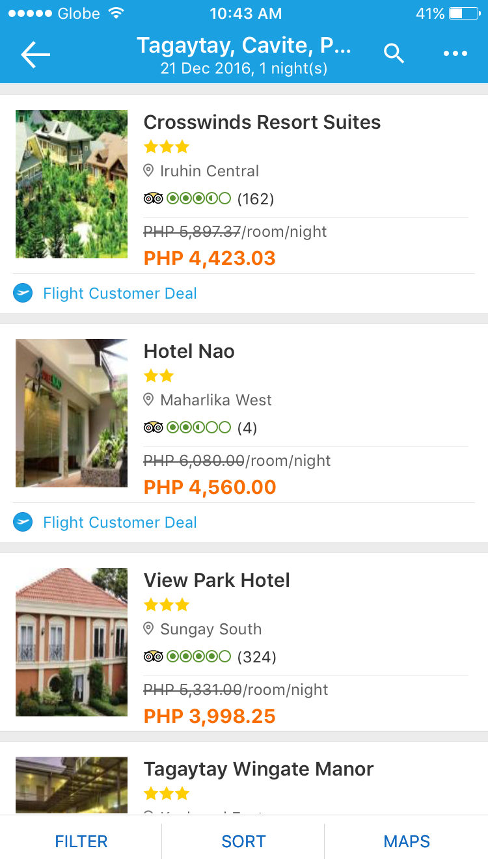Open search with the magnifier icon

(394, 53)
